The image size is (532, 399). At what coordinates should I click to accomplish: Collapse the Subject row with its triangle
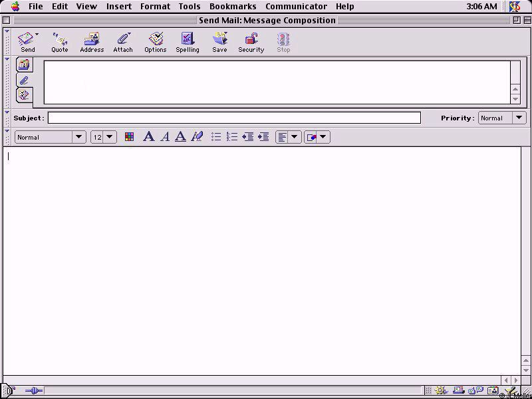(7, 112)
